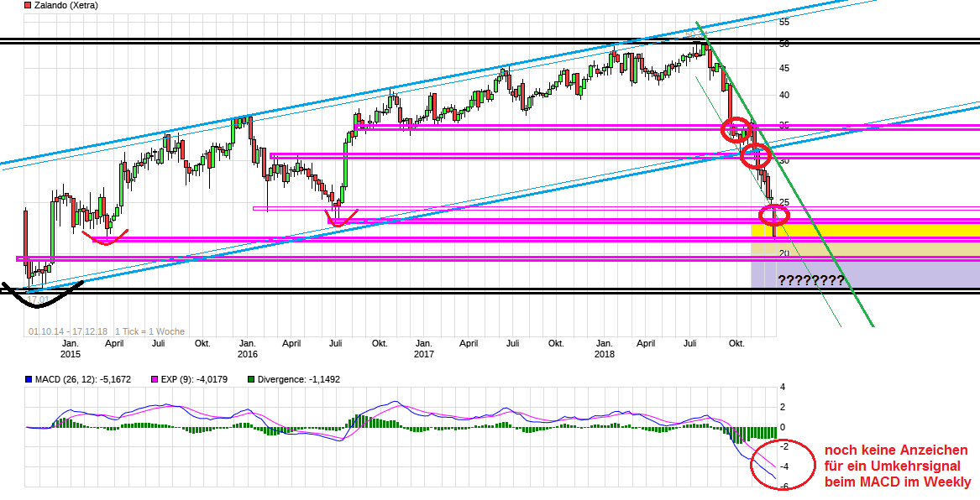This screenshot has width=980, height=500.
Task: Click the 'Zalando (Xetra)' chart title
Action: tap(66, 6)
